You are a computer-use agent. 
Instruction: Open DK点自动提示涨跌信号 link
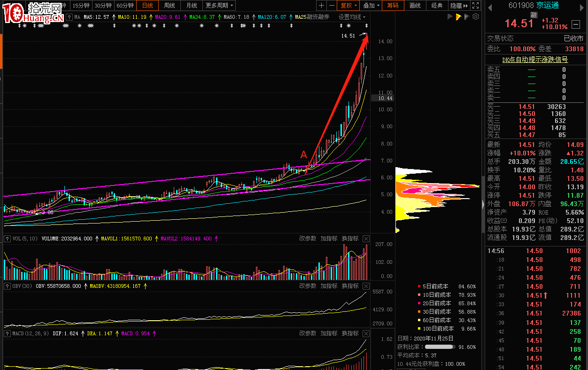[535, 60]
